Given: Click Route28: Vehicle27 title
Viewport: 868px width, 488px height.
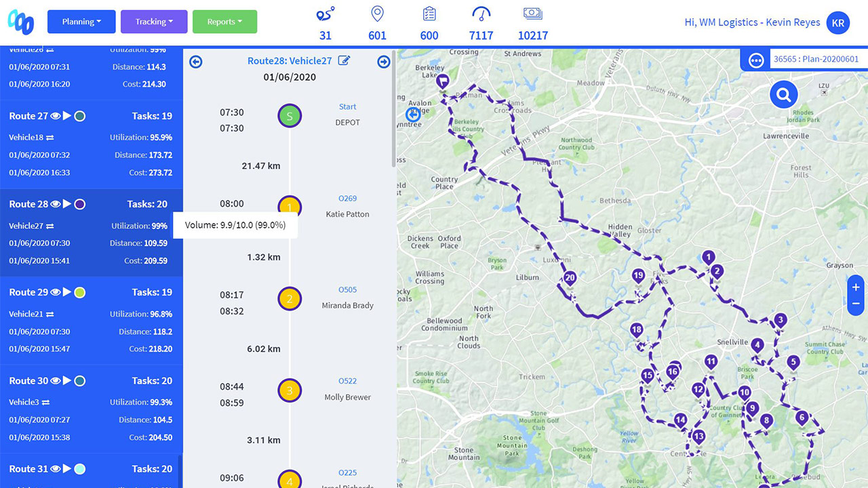Looking at the screenshot, I should pyautogui.click(x=290, y=61).
